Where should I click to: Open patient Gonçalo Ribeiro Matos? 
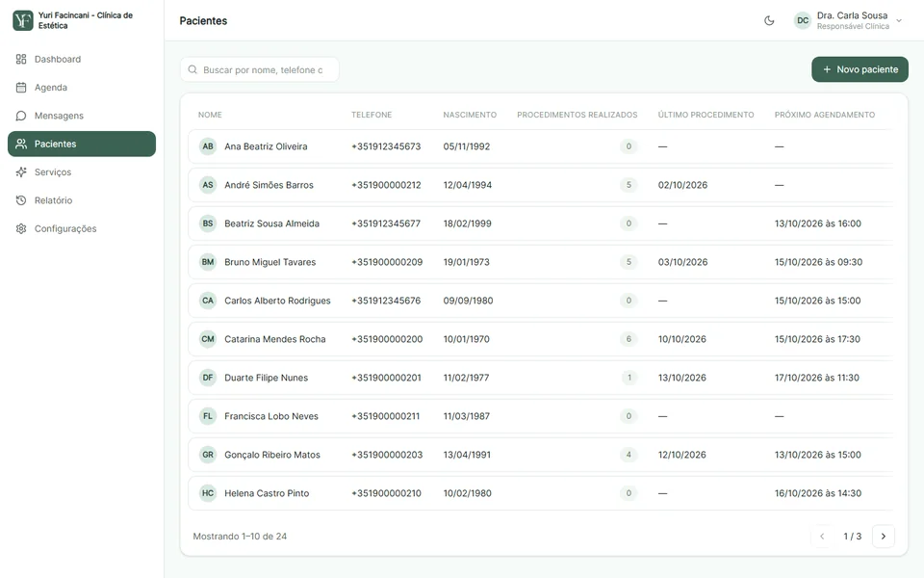[540, 455]
